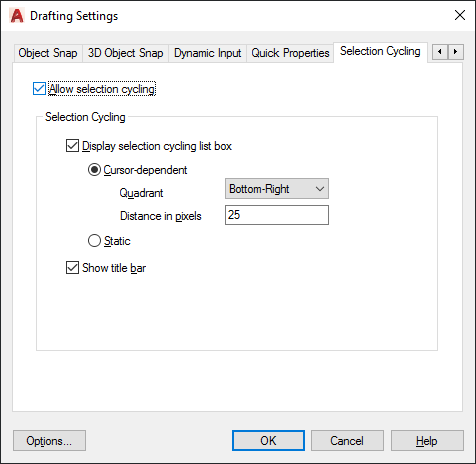
Task: Toggle Allow selection cycling checkbox
Action: [x=39, y=89]
